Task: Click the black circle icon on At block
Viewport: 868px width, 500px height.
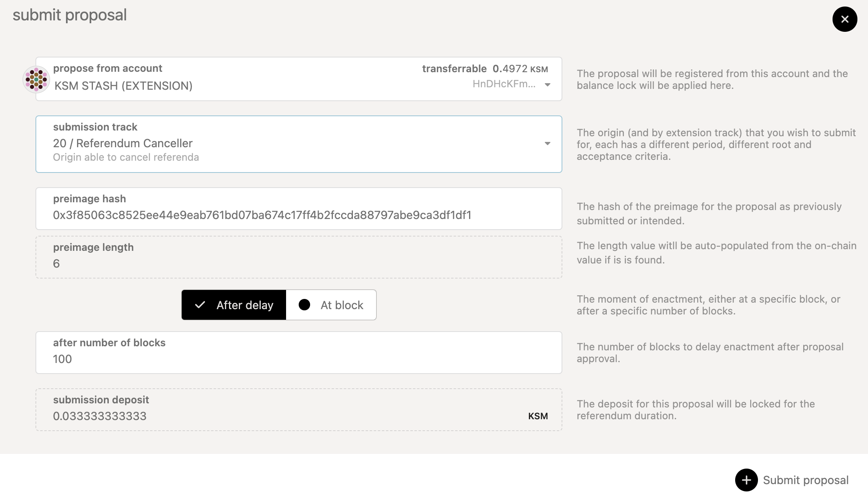Action: 304,305
